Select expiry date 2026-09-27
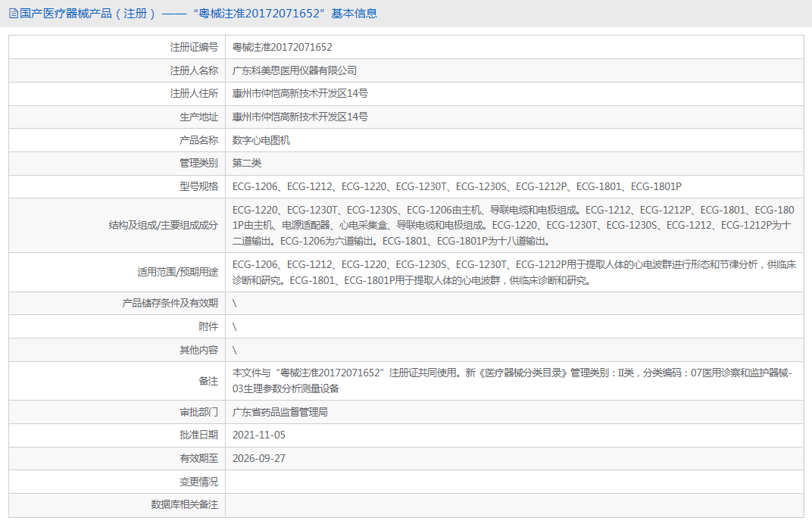This screenshot has height=521, width=812. [259, 458]
